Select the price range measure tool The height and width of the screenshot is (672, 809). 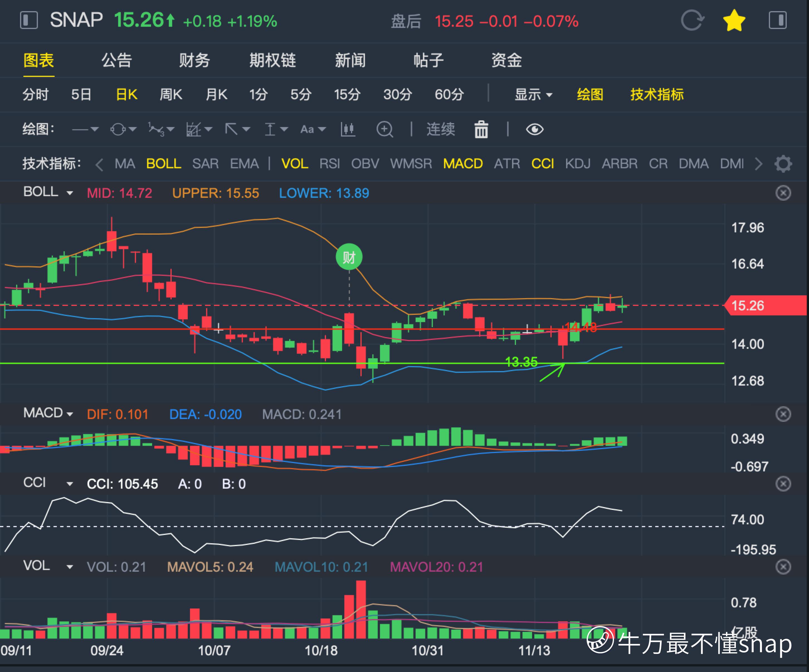pyautogui.click(x=270, y=130)
